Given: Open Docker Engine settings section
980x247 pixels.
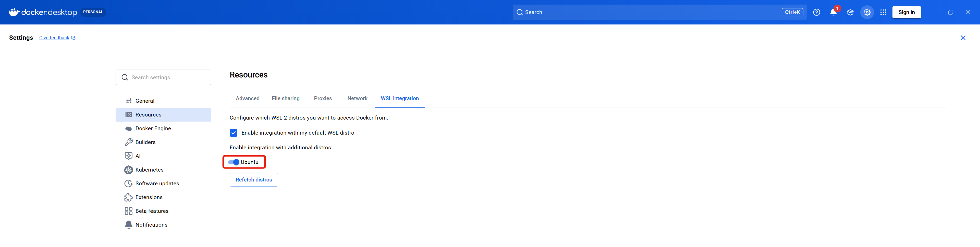Looking at the screenshot, I should (153, 128).
